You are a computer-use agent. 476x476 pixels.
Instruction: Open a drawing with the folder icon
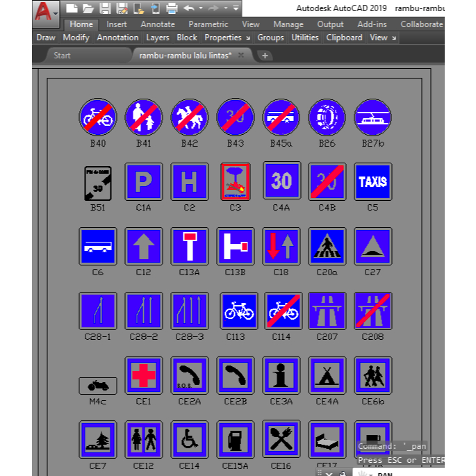point(88,8)
